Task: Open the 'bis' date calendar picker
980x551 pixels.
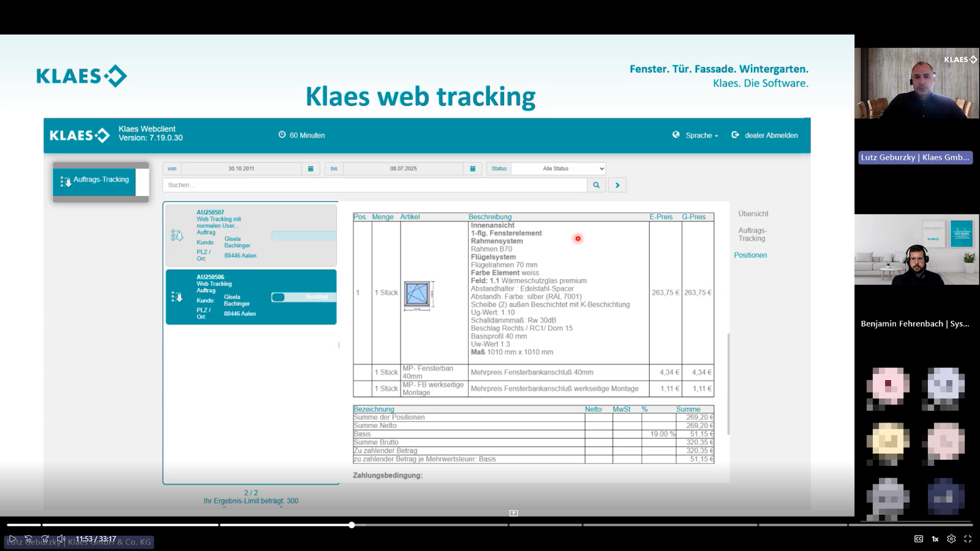Action: [x=472, y=168]
